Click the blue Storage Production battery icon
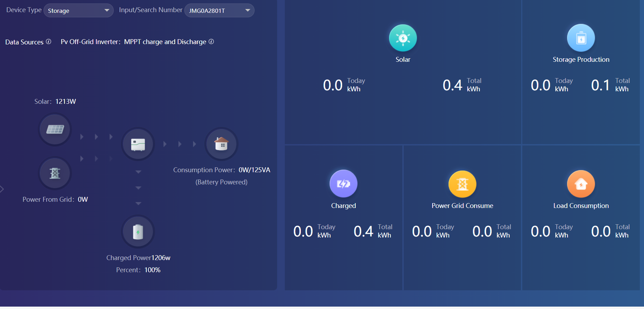Image resolution: width=644 pixels, height=309 pixels. pyautogui.click(x=581, y=38)
